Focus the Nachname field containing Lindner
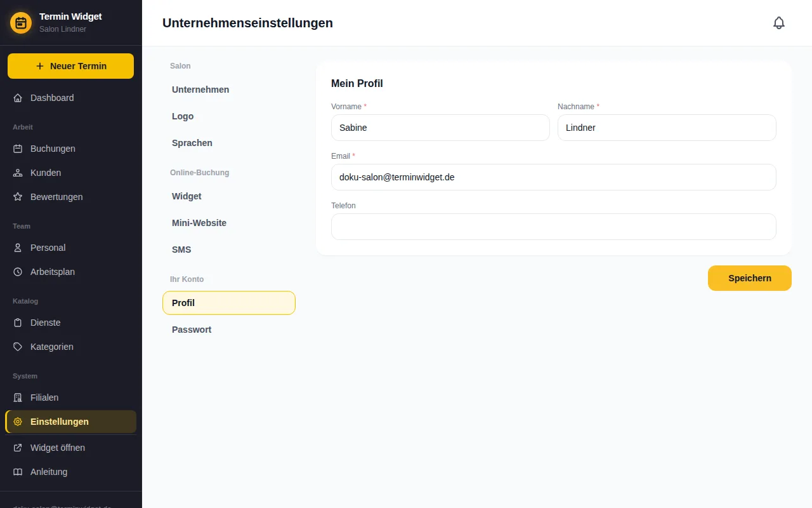 tap(667, 128)
